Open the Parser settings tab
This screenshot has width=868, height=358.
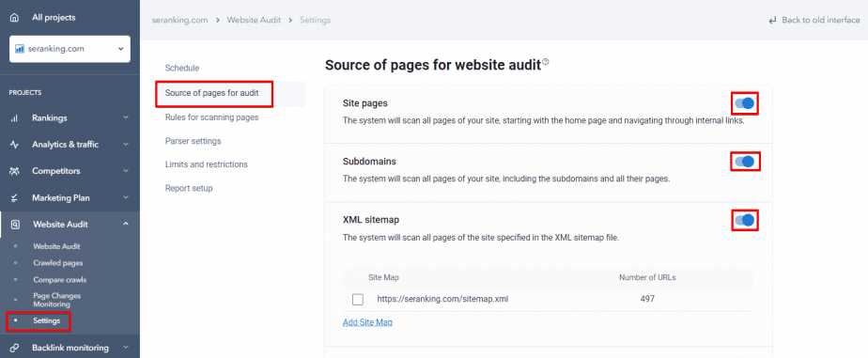click(x=193, y=141)
